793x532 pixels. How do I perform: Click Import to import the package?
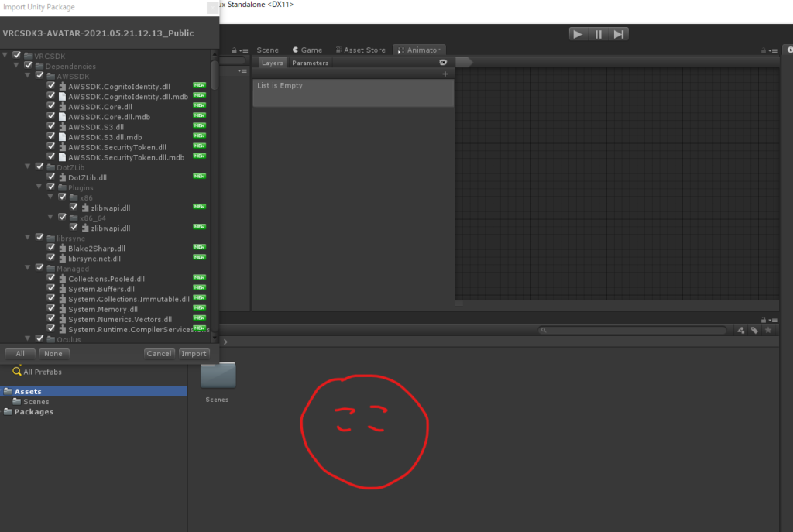pyautogui.click(x=194, y=353)
